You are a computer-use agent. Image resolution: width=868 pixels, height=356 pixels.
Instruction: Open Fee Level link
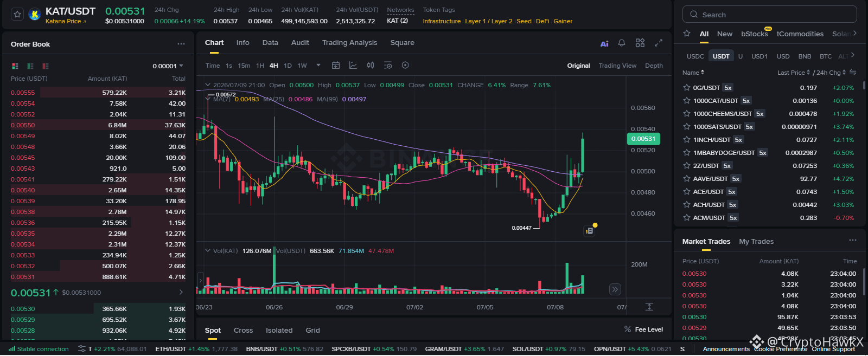(643, 329)
